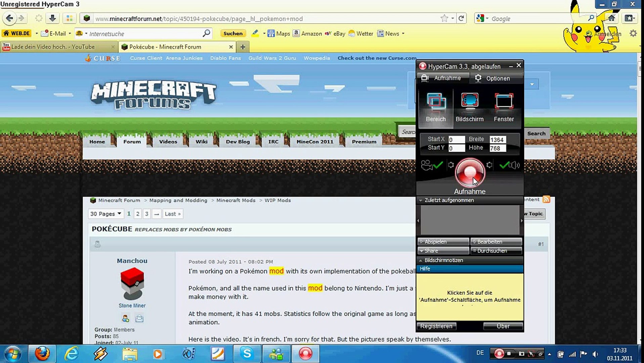Image resolution: width=644 pixels, height=363 pixels.
Task: Open the address bar history dropdown
Action: [453, 18]
